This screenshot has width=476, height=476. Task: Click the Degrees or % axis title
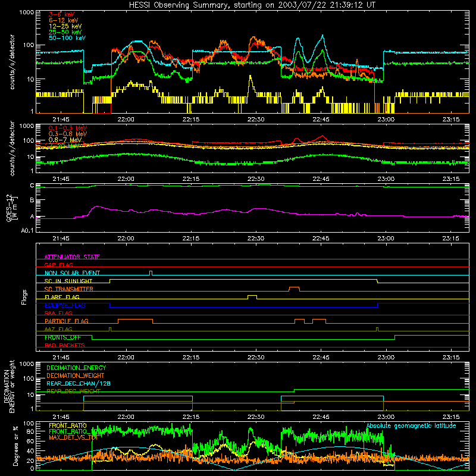click(x=15, y=446)
